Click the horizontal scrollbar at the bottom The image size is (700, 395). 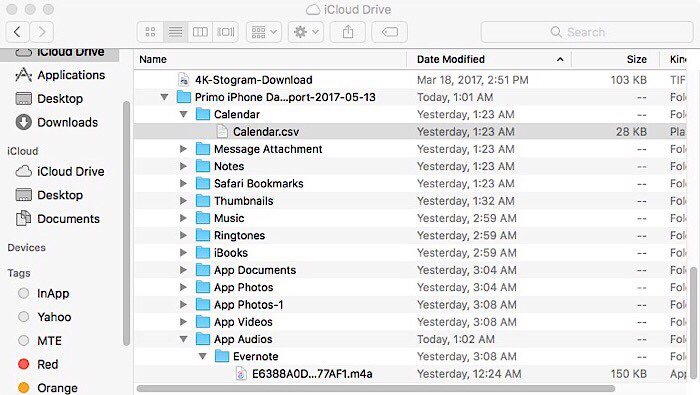pyautogui.click(x=375, y=389)
